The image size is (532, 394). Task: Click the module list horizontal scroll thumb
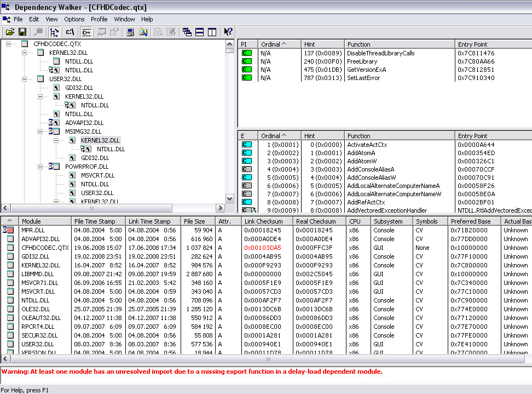pyautogui.click(x=267, y=359)
